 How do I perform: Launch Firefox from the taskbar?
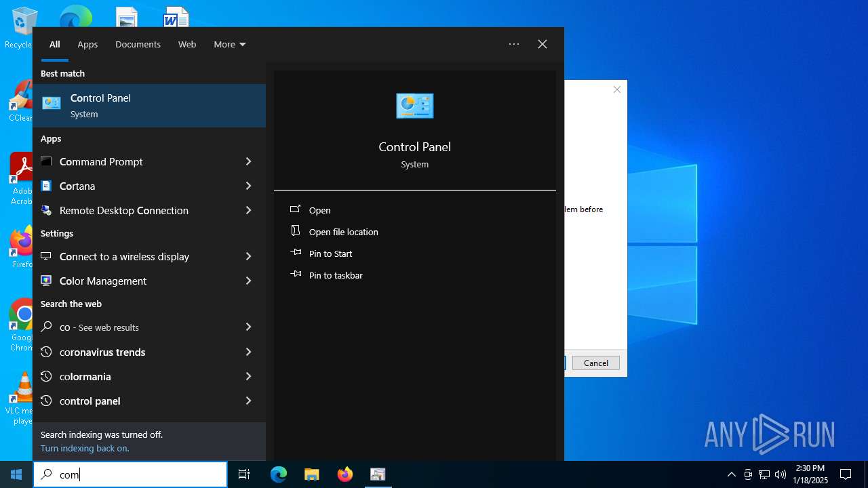pos(345,474)
